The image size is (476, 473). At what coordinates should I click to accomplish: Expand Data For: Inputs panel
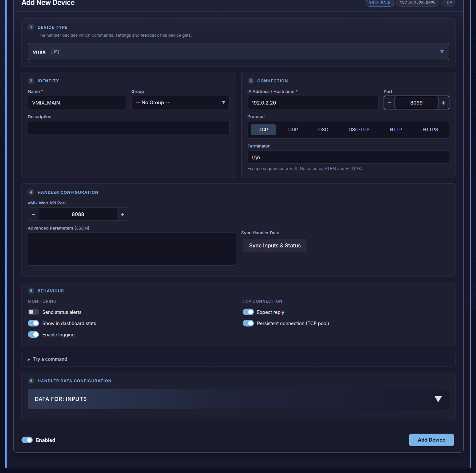click(238, 399)
